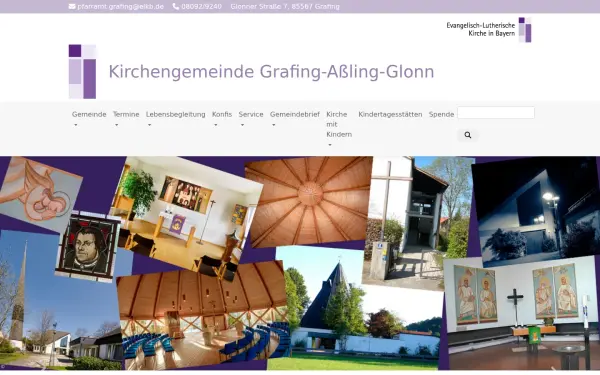The image size is (600, 375).
Task: Expand the dropdown arrow under Gemeinde
Action: (x=75, y=125)
